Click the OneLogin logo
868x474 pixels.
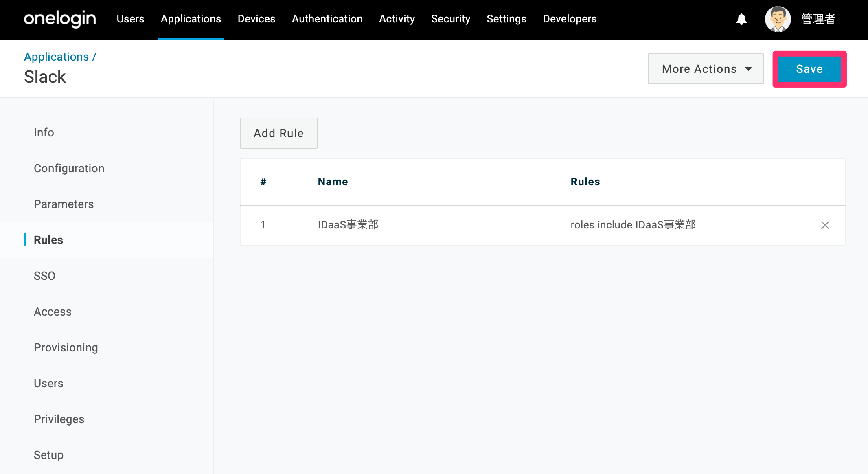[60, 19]
